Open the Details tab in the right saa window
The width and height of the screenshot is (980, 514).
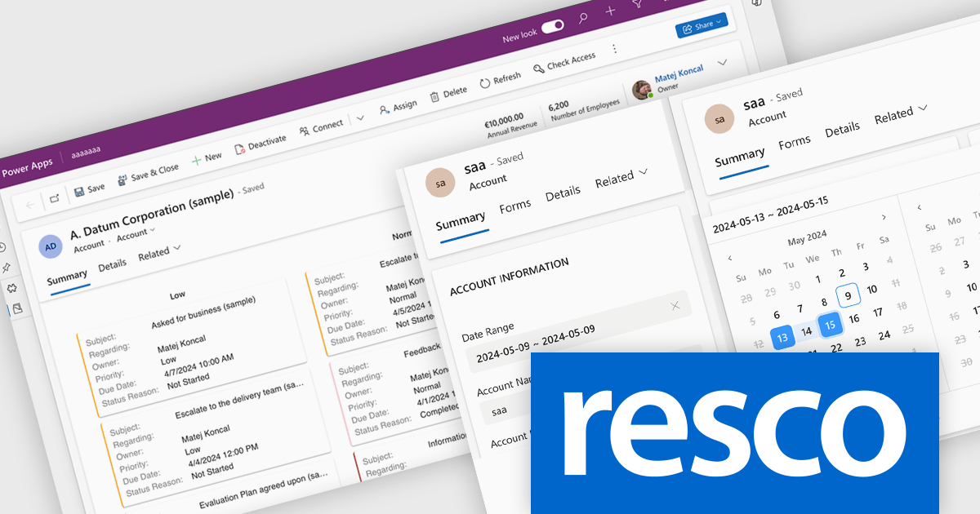pos(842,129)
